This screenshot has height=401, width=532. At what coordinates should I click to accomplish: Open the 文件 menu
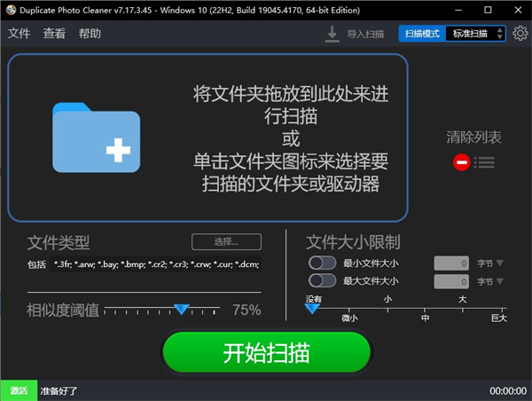[x=19, y=34]
